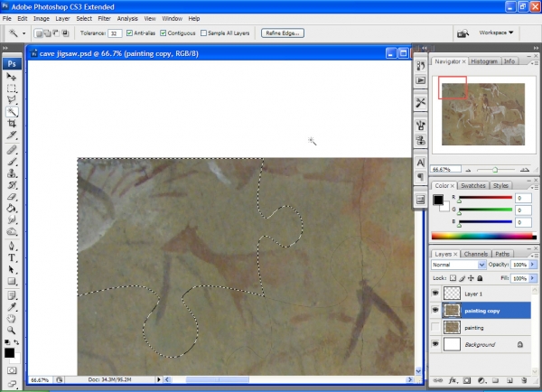Toggle the Anti-alias checkbox

tap(129, 33)
